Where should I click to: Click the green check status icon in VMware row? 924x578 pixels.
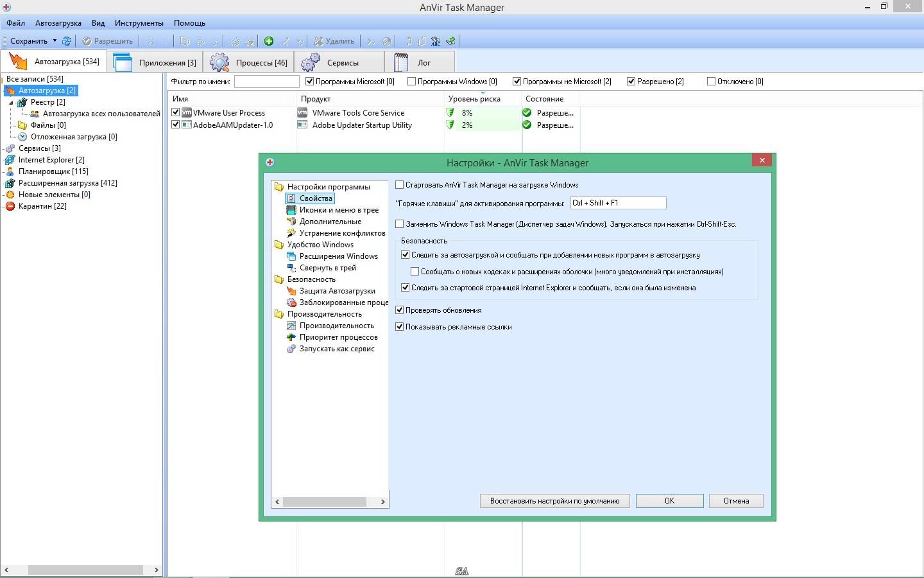point(527,112)
